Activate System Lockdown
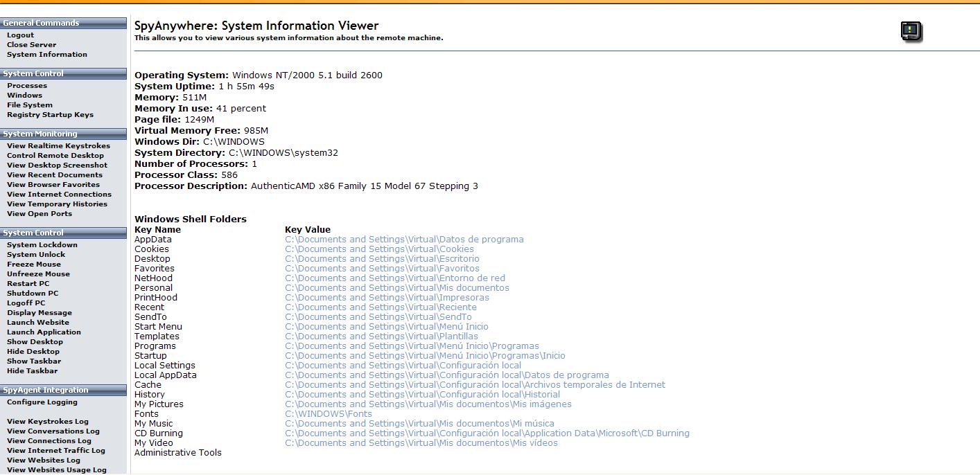 pyautogui.click(x=42, y=245)
